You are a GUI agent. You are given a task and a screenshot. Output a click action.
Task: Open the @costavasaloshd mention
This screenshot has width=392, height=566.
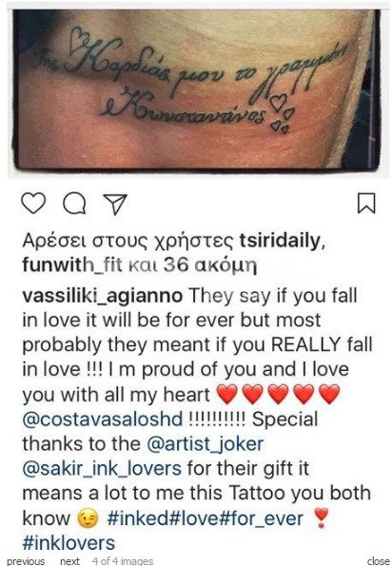tap(103, 420)
